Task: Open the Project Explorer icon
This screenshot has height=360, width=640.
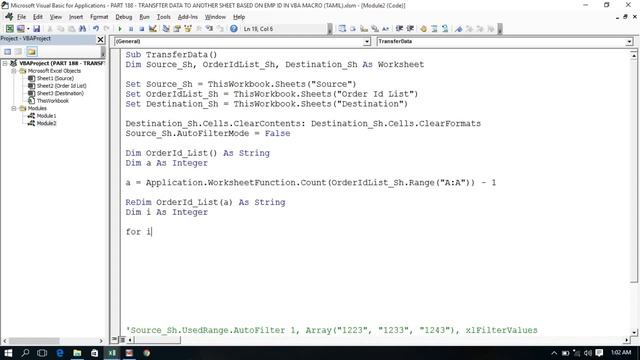Action: [166, 29]
